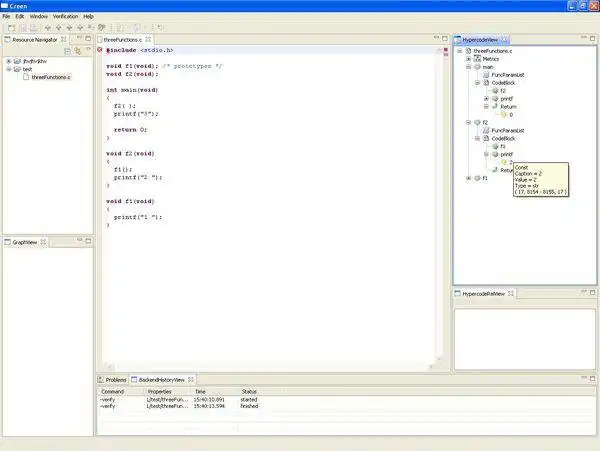Open the Verification menu
Image resolution: width=600 pixels, height=451 pixels.
click(x=65, y=16)
